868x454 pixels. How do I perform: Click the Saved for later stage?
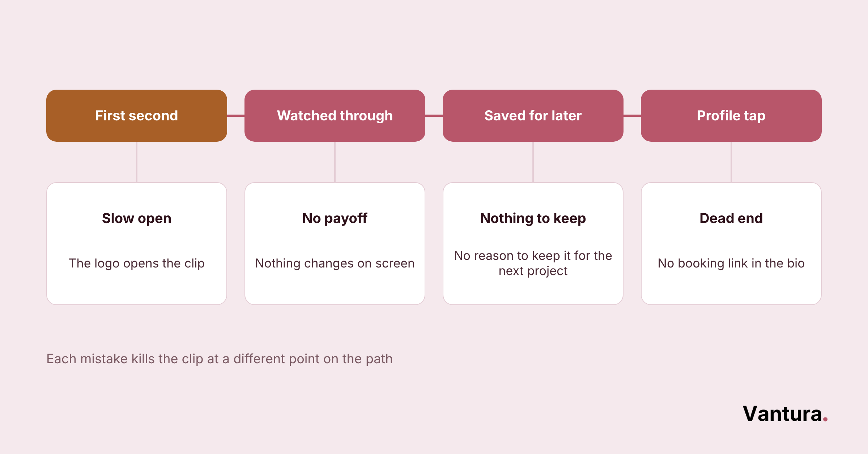(533, 116)
